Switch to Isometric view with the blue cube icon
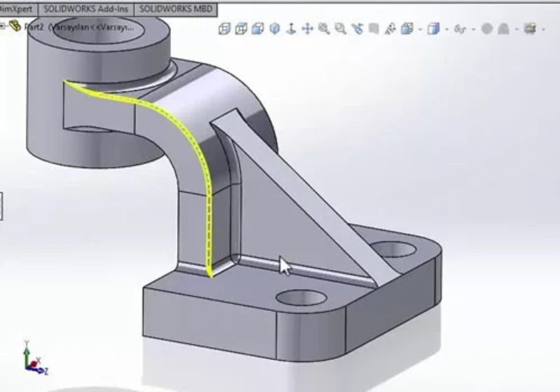 (274, 29)
